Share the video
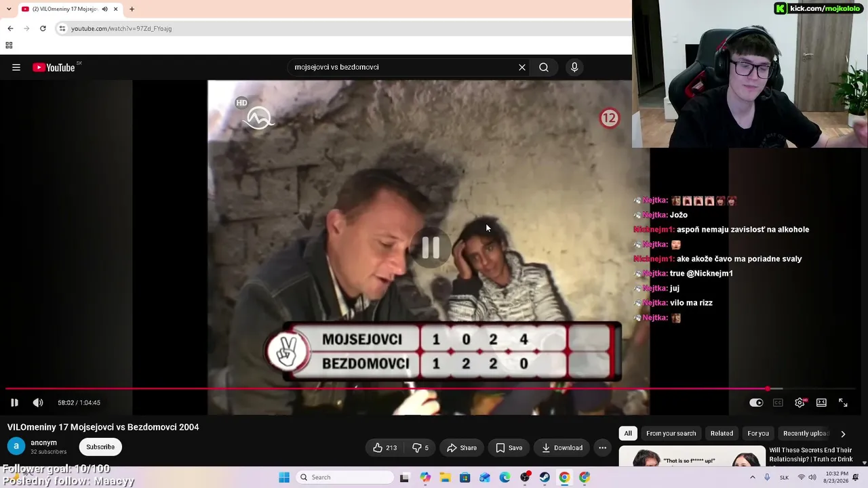This screenshot has width=868, height=488. click(x=462, y=447)
